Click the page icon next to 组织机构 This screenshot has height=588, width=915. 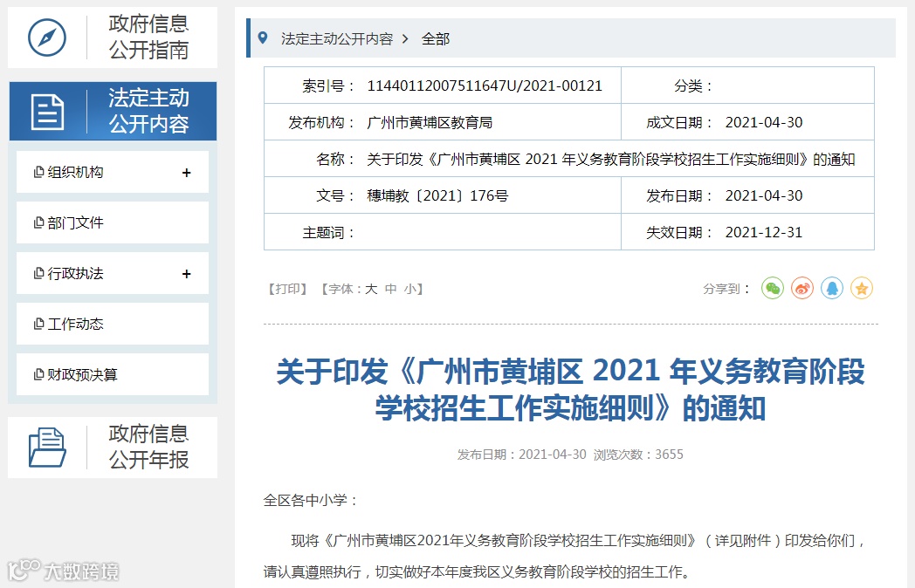(x=39, y=172)
